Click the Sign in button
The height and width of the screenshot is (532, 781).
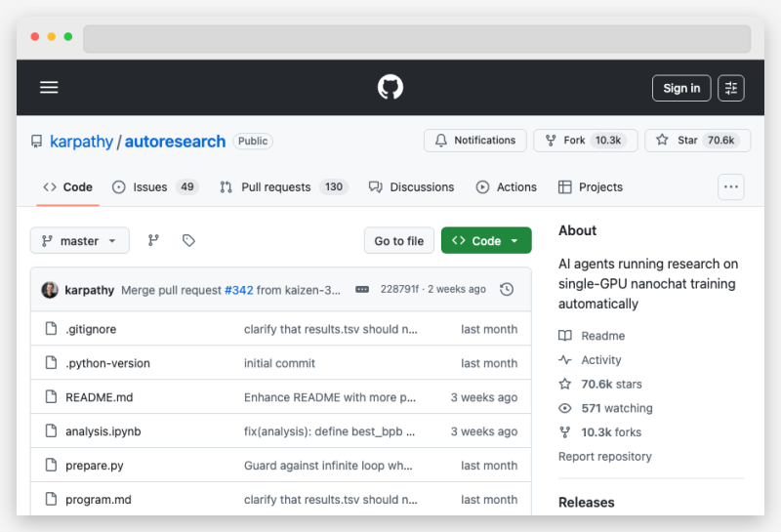[681, 88]
